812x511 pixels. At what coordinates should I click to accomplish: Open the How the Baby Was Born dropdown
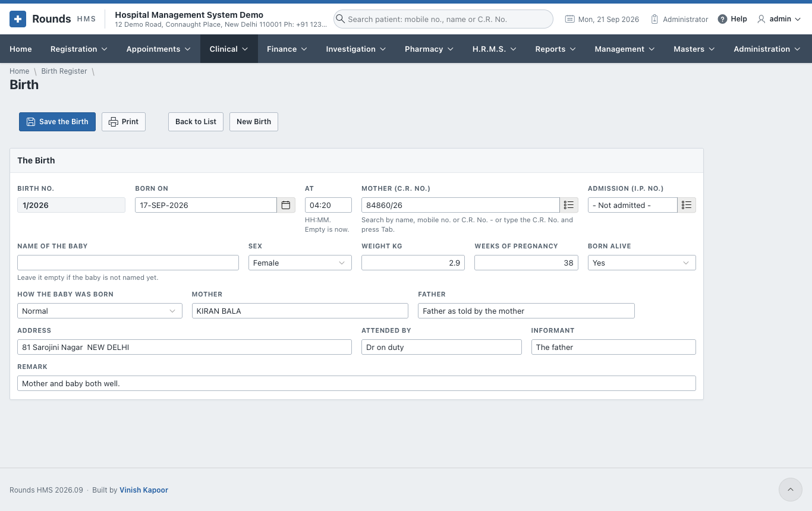[100, 311]
